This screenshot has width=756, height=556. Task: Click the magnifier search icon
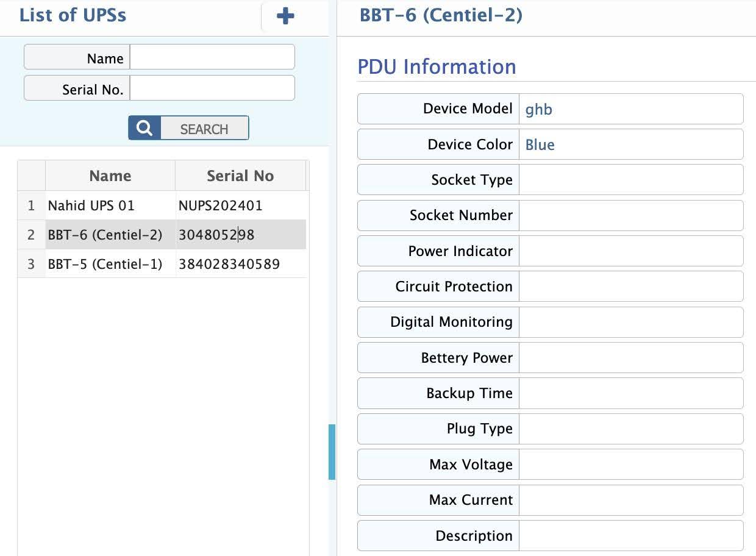coord(144,128)
